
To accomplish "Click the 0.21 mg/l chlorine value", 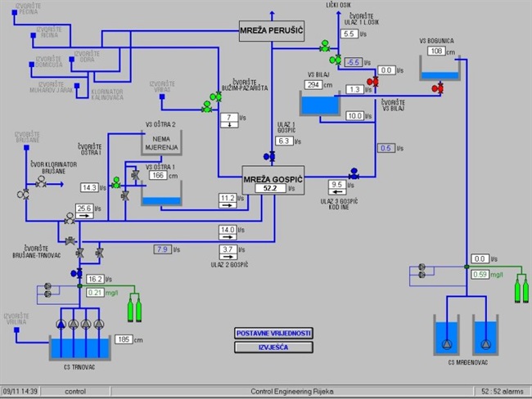I will [95, 293].
